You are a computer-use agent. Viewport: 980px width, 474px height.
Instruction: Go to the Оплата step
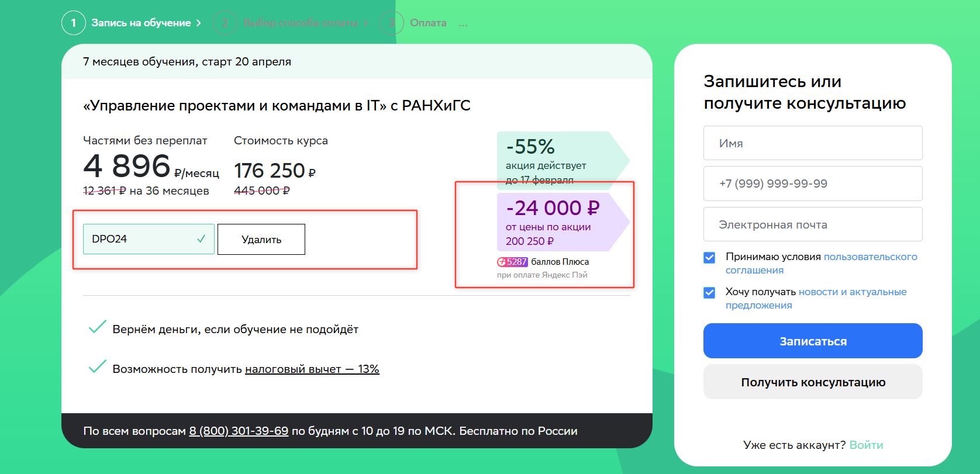428,23
